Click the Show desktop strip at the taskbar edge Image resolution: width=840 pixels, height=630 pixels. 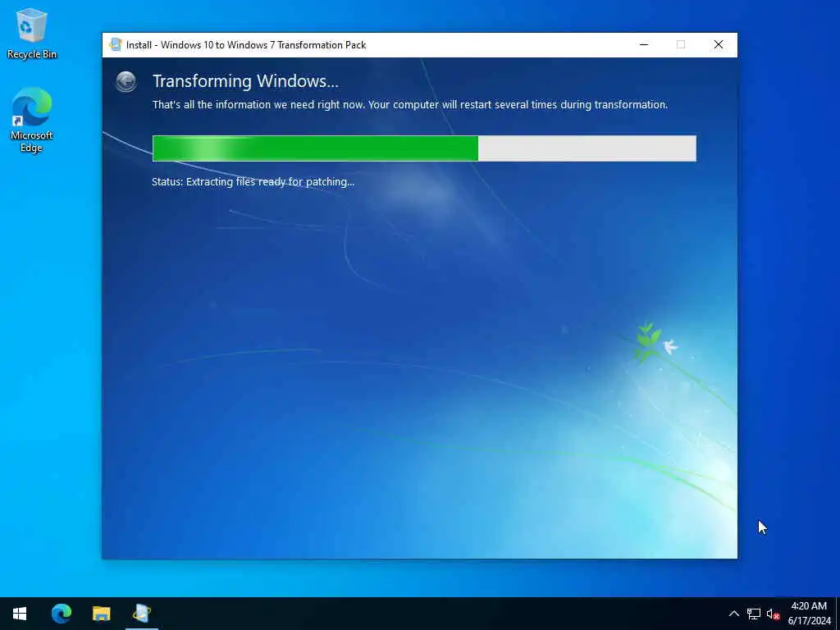pos(838,614)
